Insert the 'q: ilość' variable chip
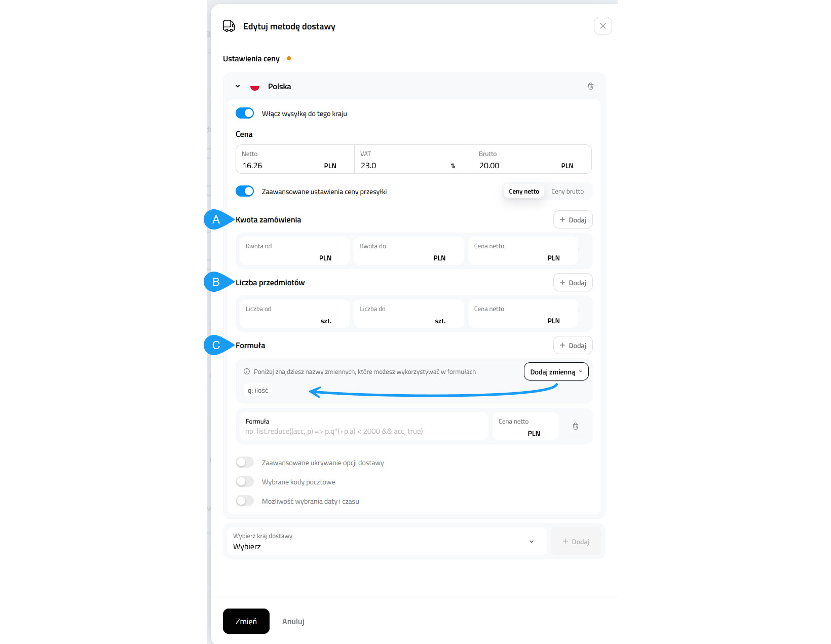This screenshot has height=644, width=831. (258, 391)
